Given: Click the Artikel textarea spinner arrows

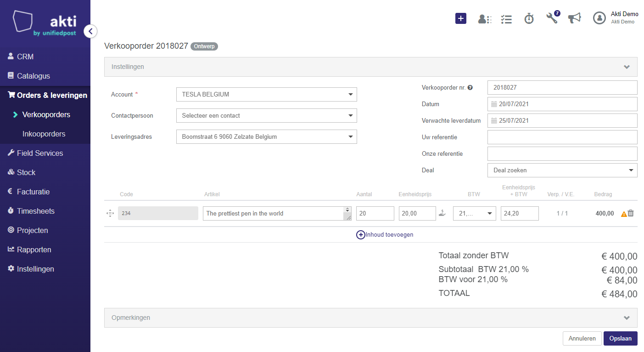Looking at the screenshot, I should [x=347, y=210].
